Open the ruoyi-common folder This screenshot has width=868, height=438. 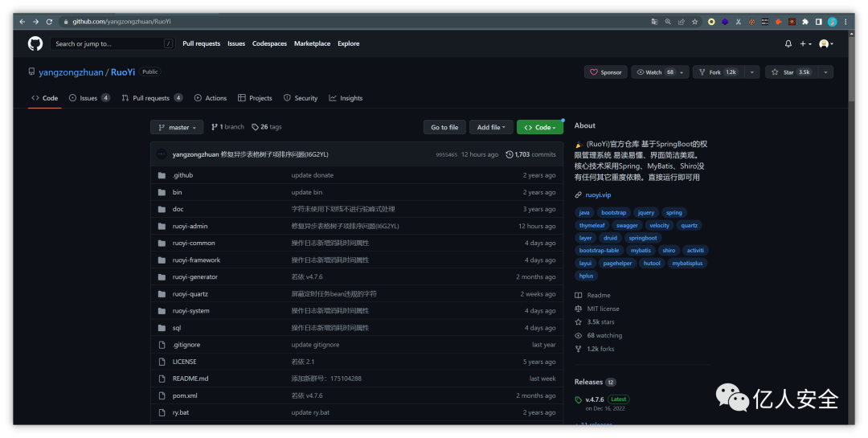coord(194,243)
